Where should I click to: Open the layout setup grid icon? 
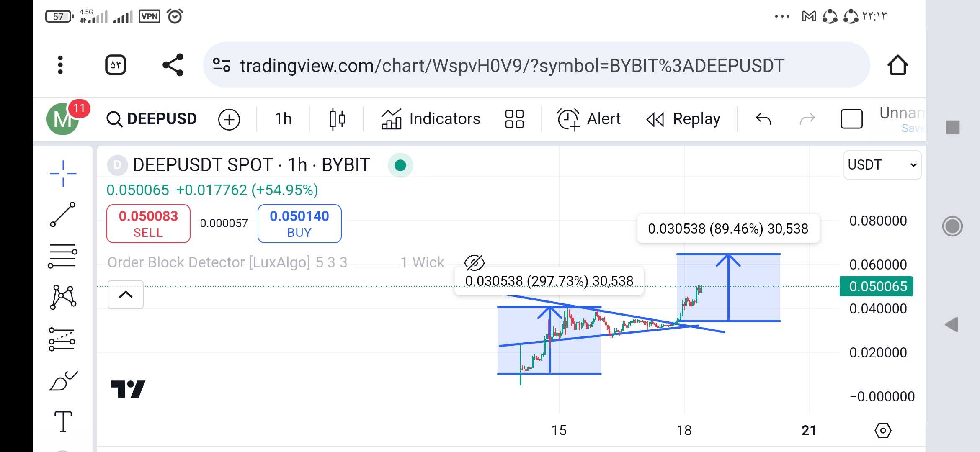click(x=514, y=119)
